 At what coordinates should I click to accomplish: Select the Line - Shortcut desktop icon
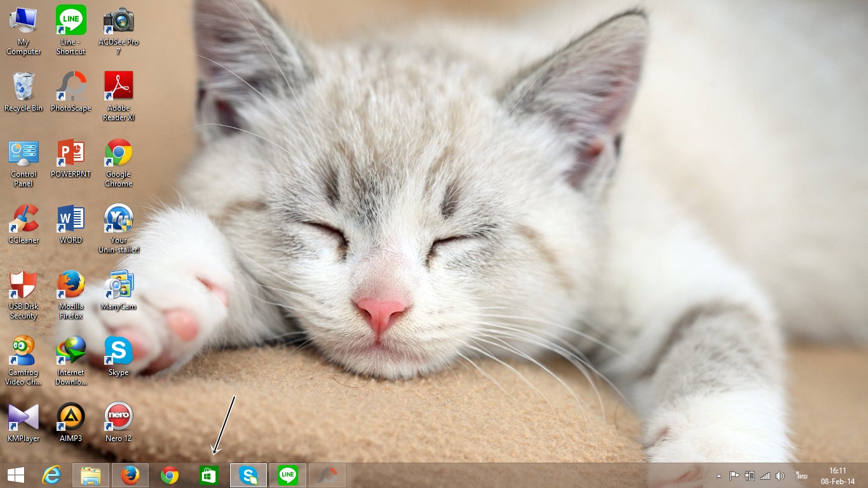point(71,30)
